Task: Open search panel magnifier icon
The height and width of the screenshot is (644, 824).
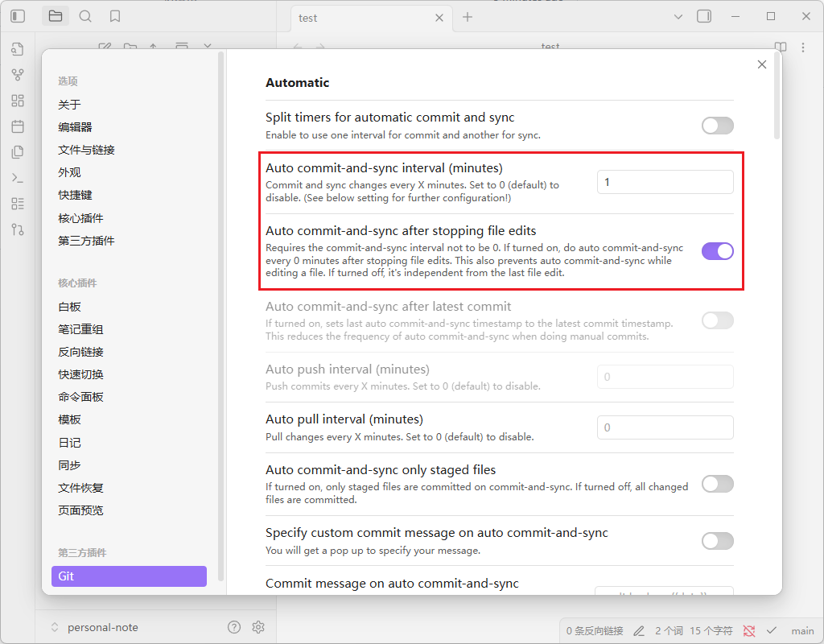Action: click(x=85, y=16)
